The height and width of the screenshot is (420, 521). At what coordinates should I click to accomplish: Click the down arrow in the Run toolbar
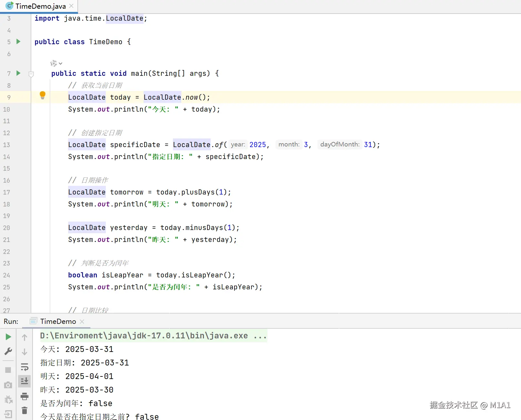pos(25,352)
